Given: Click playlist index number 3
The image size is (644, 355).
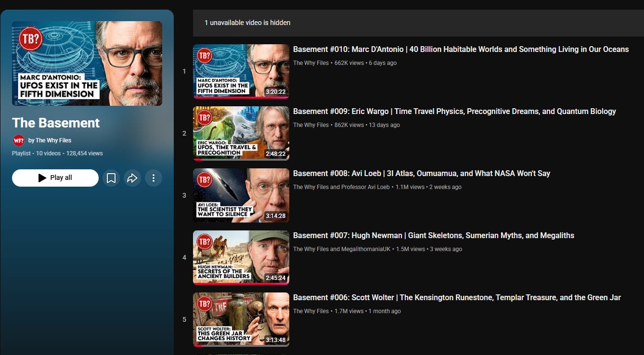Looking at the screenshot, I should [184, 196].
